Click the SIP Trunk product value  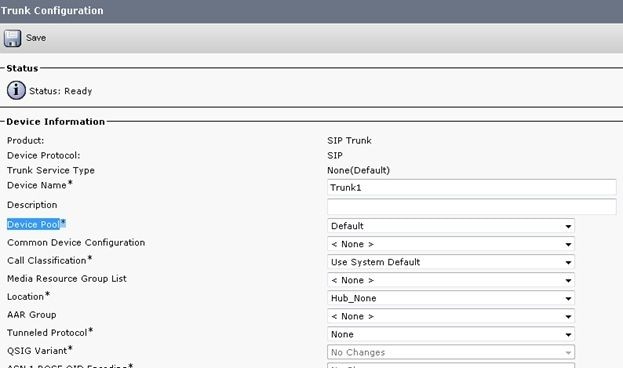tap(349, 140)
